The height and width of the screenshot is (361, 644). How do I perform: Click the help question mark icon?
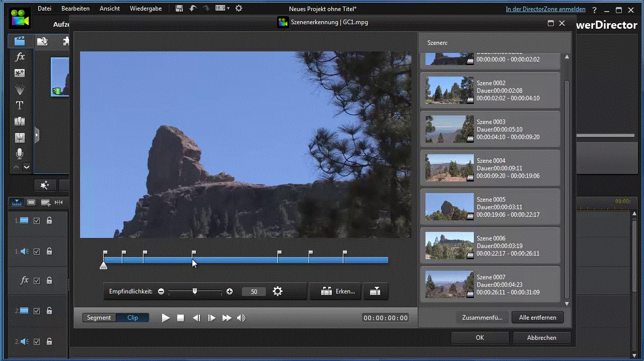tap(595, 10)
